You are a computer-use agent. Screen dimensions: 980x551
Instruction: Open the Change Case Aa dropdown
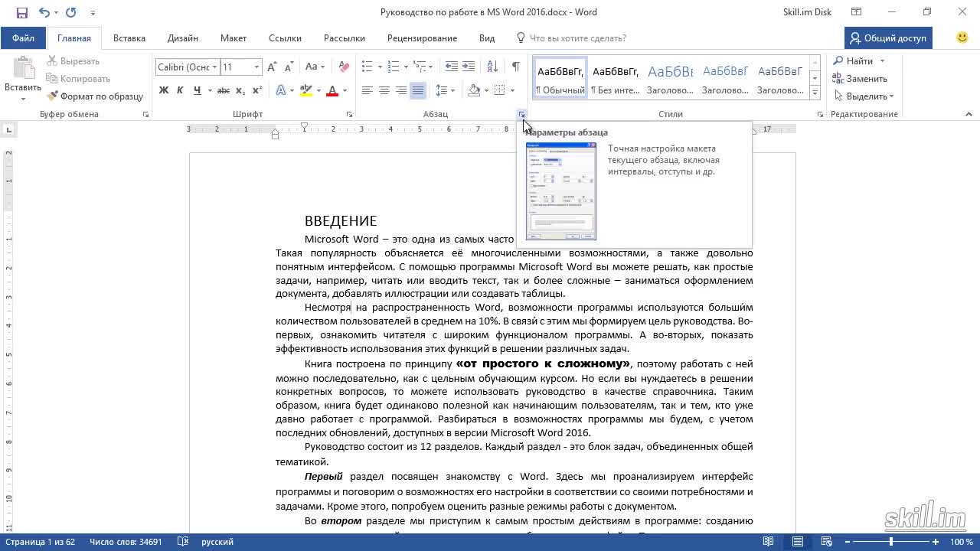click(x=315, y=67)
